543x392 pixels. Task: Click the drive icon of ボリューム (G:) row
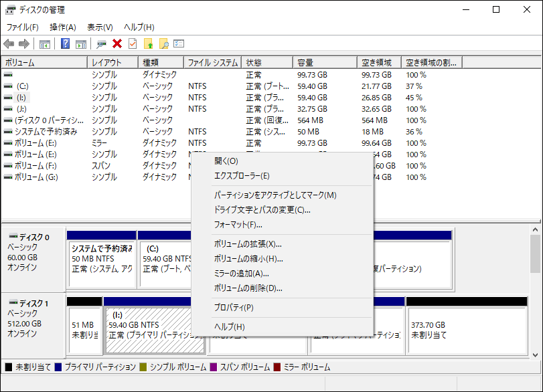click(8, 177)
